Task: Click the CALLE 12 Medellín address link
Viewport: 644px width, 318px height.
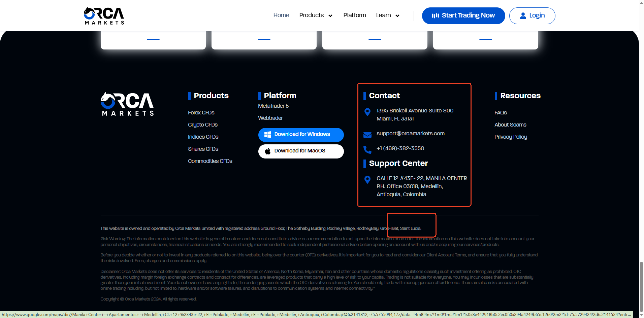Action: click(422, 186)
